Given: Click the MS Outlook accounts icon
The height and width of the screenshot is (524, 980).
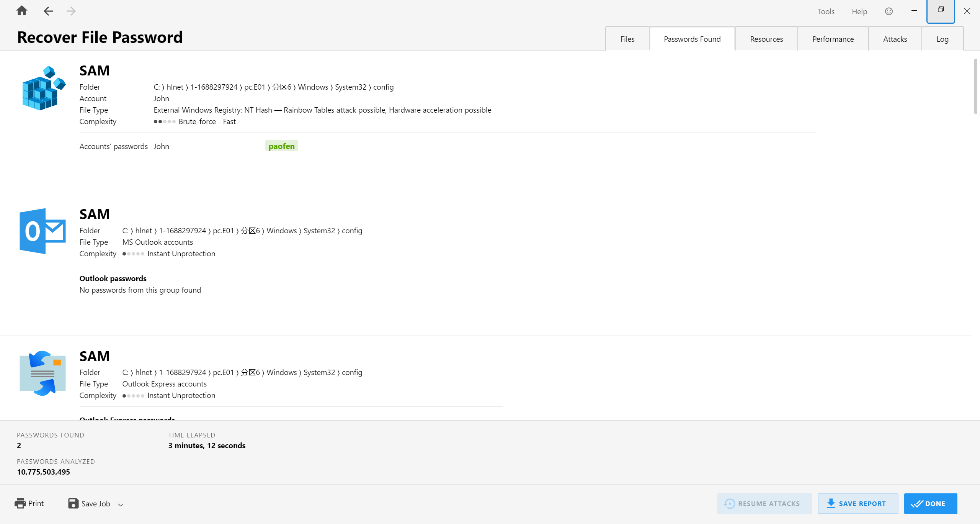Looking at the screenshot, I should pos(42,231).
